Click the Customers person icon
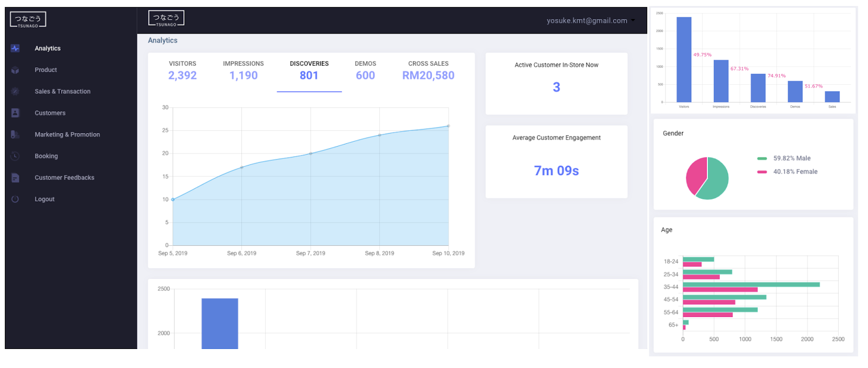This screenshot has width=868, height=368. point(15,113)
